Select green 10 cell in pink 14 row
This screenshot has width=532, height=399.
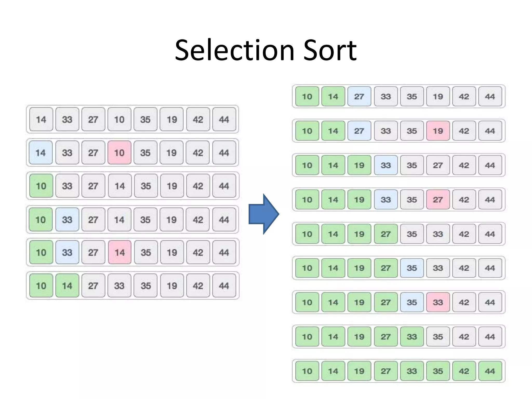(41, 252)
